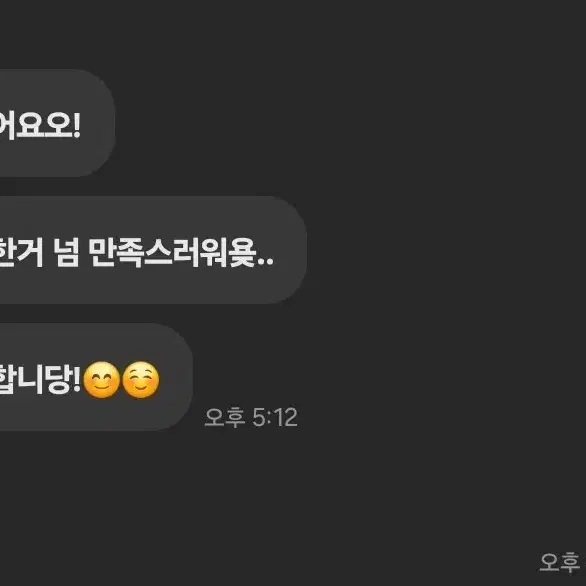Select the 만족스러워욯.. message bubble
586x586 pixels.
tap(153, 250)
